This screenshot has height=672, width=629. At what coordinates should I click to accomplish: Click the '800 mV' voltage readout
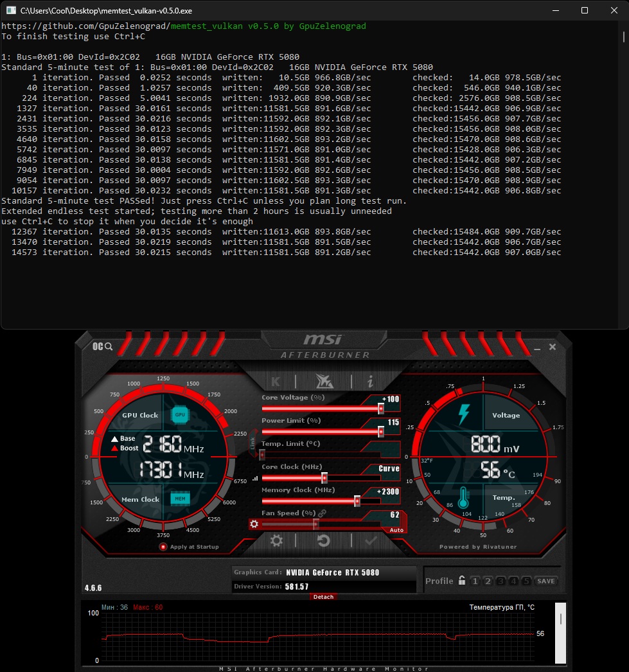coord(495,444)
